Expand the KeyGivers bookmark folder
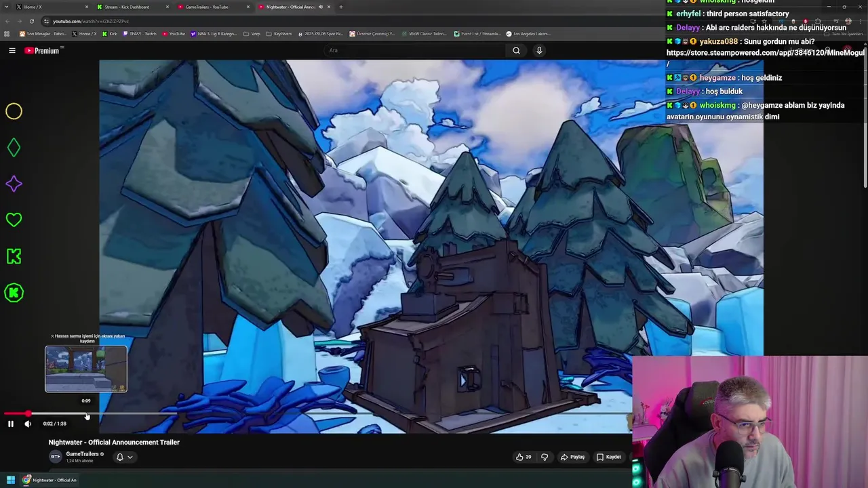Screen dimensions: 868x488 coord(279,34)
